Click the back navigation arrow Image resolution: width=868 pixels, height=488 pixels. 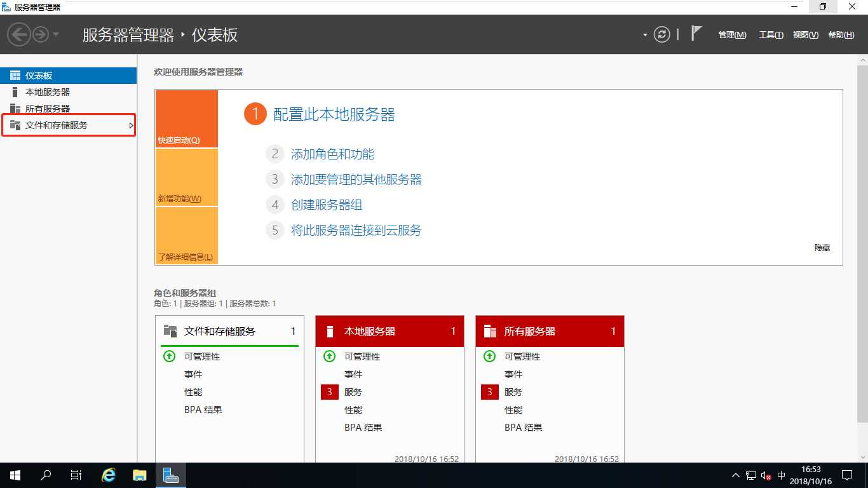[x=19, y=34]
